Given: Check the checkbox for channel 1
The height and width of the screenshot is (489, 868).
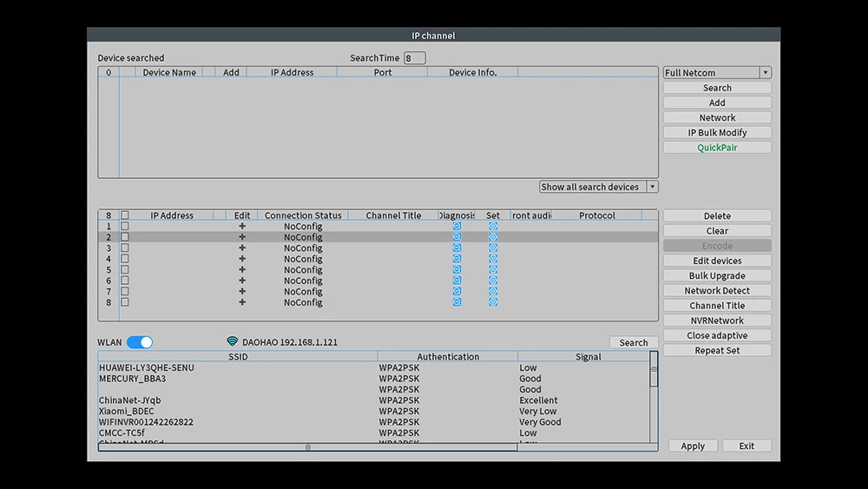Looking at the screenshot, I should click(124, 226).
